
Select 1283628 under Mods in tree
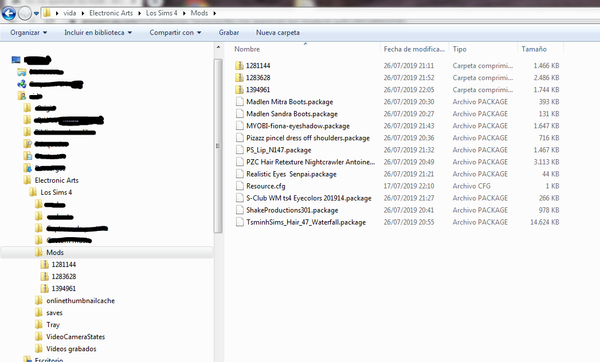(64, 276)
